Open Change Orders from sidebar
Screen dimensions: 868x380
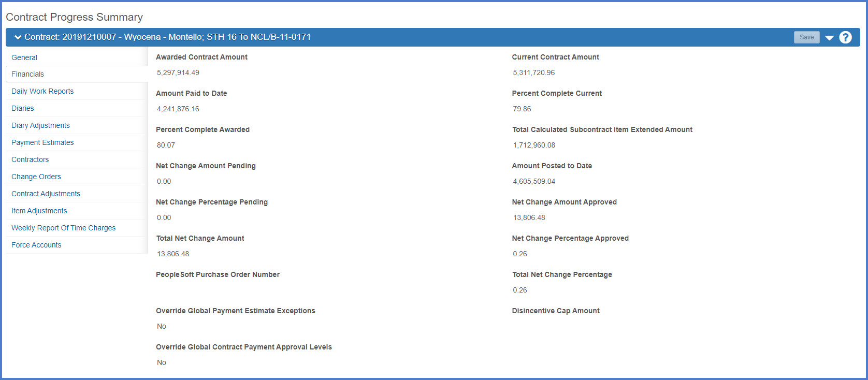coord(36,177)
